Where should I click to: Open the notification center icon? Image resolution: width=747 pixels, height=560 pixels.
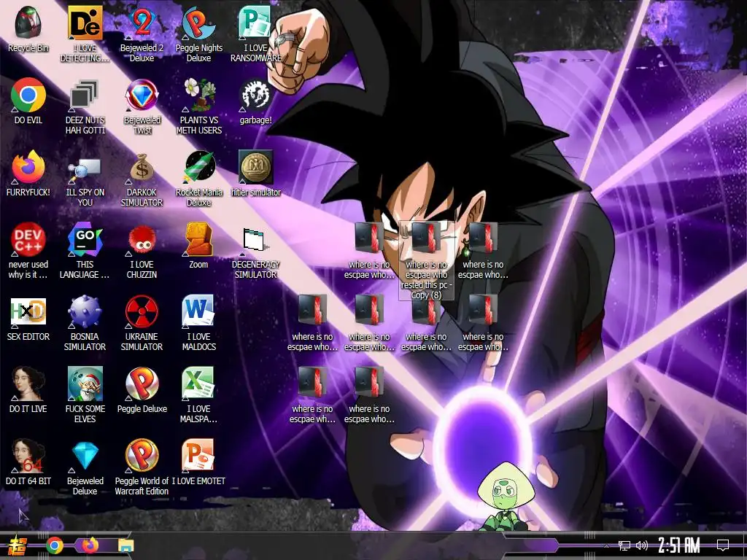[x=723, y=545]
